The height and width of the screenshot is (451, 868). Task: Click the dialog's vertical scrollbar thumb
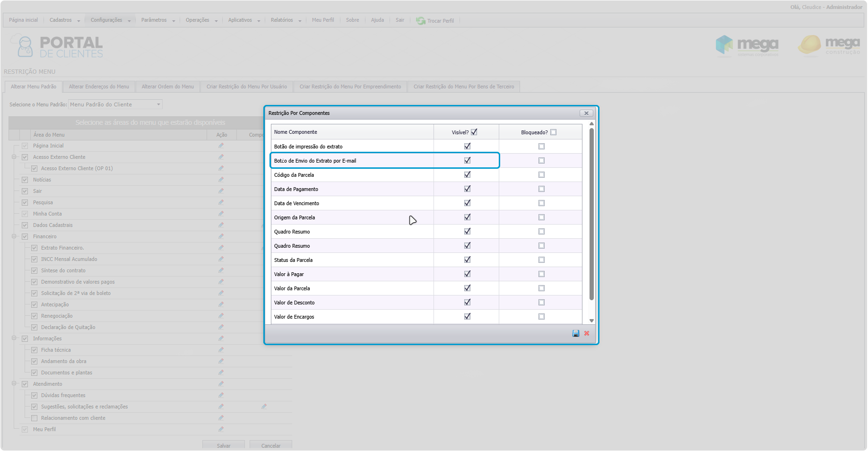(x=591, y=213)
